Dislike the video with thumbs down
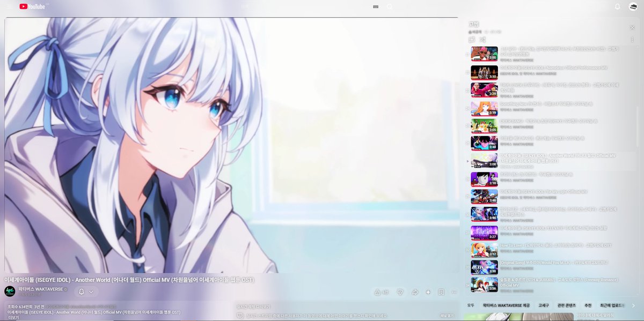Image resolution: width=644 pixels, height=321 pixels. coord(400,292)
